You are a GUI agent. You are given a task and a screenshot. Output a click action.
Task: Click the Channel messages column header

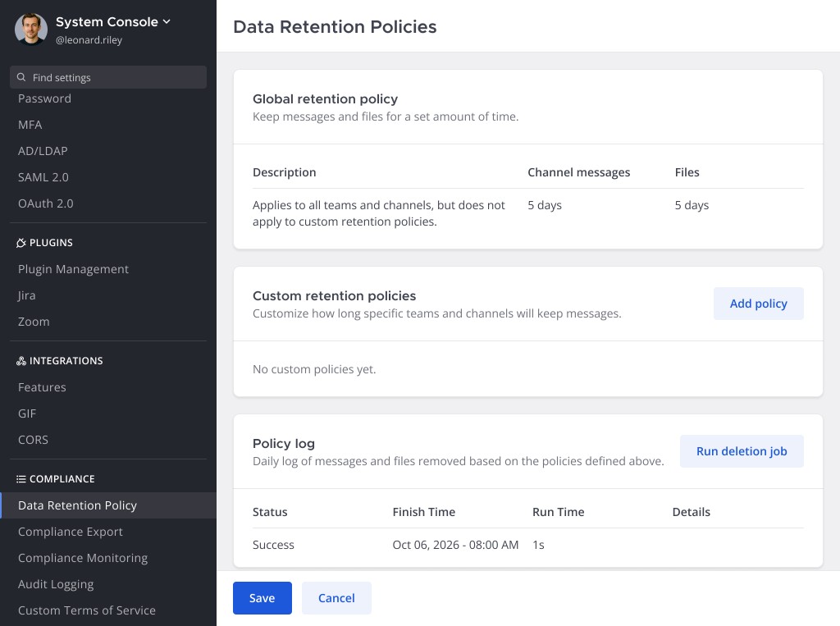point(578,172)
